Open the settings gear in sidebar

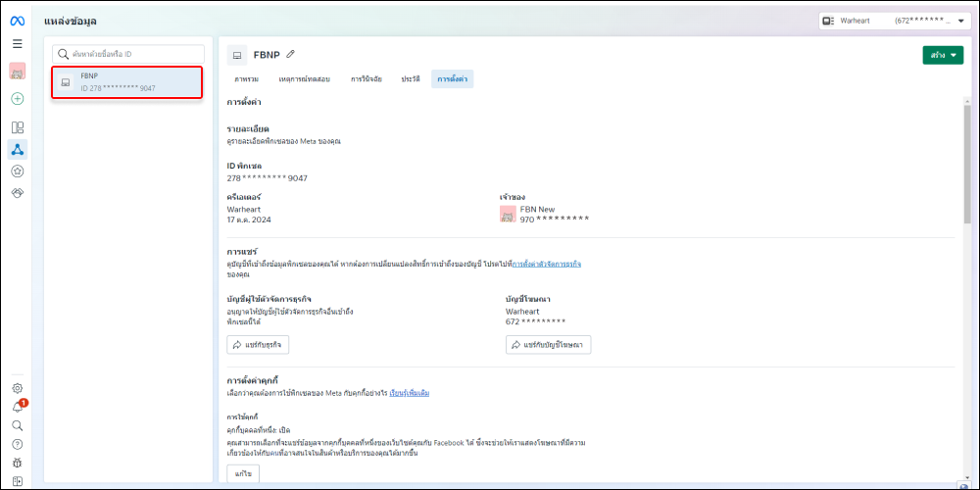click(x=18, y=388)
